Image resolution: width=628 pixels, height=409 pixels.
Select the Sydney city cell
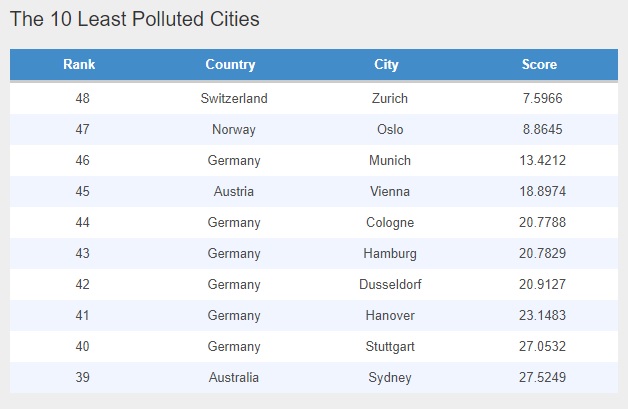point(390,378)
